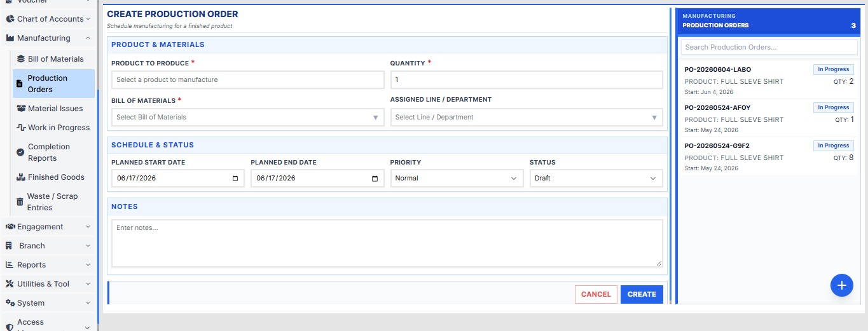The height and width of the screenshot is (331, 868).
Task: Open production order PO-20260604-LABO
Action: [769, 79]
